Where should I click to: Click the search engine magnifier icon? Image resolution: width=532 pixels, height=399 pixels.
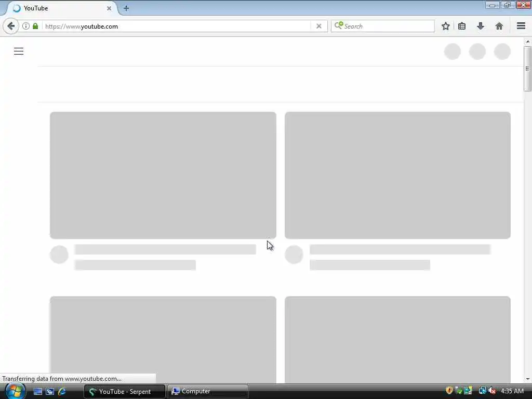pyautogui.click(x=339, y=26)
